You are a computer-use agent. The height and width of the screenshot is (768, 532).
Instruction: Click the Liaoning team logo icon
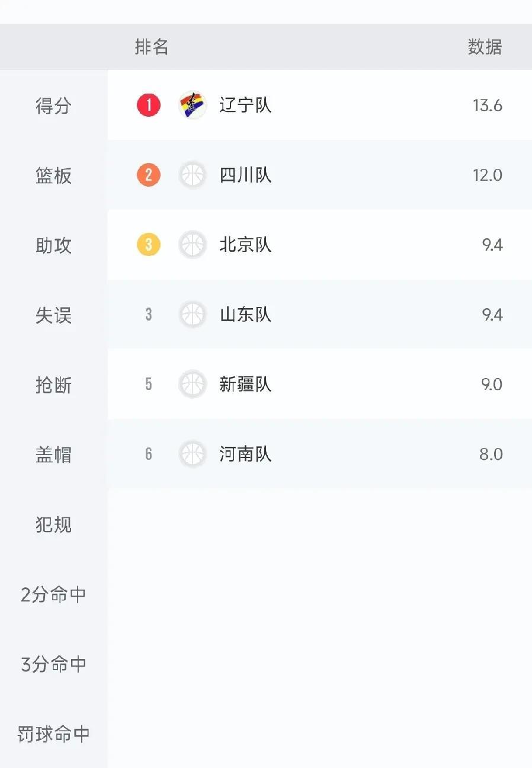[193, 105]
